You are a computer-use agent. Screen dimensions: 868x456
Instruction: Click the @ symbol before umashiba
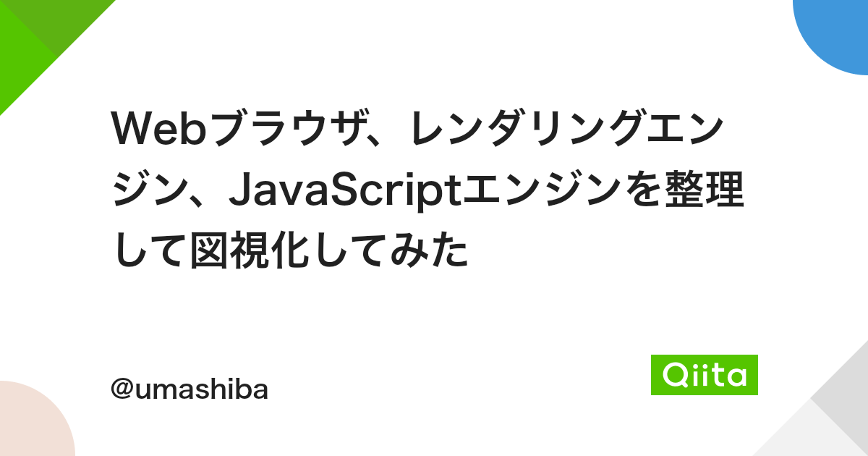tap(122, 390)
